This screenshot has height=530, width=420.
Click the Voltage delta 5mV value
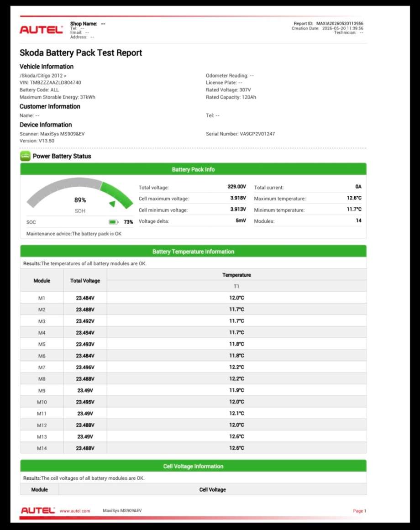click(241, 220)
